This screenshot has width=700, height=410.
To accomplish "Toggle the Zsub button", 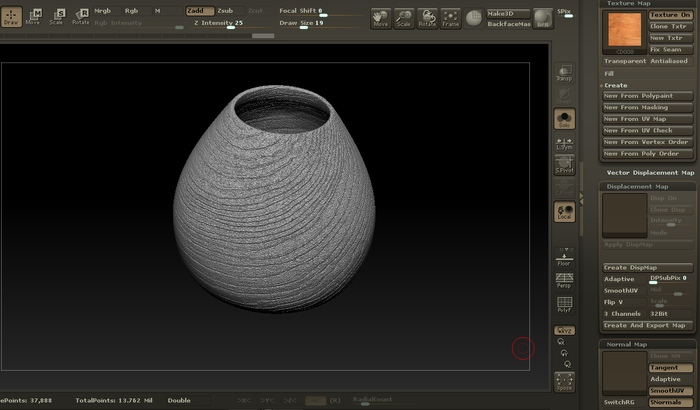I will pyautogui.click(x=230, y=11).
